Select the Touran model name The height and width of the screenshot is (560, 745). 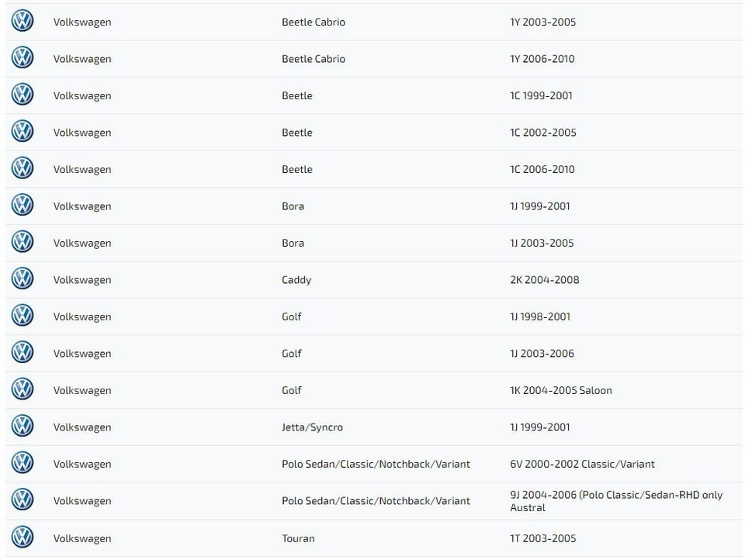click(298, 538)
